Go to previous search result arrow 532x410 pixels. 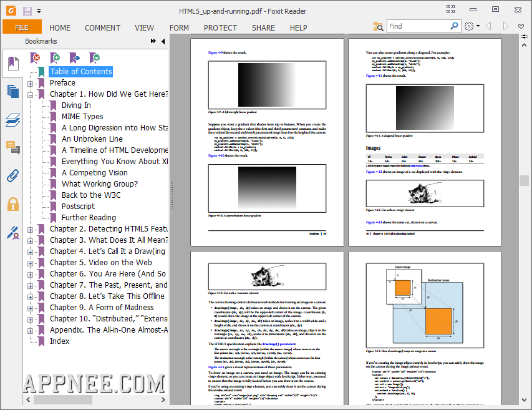click(x=488, y=26)
